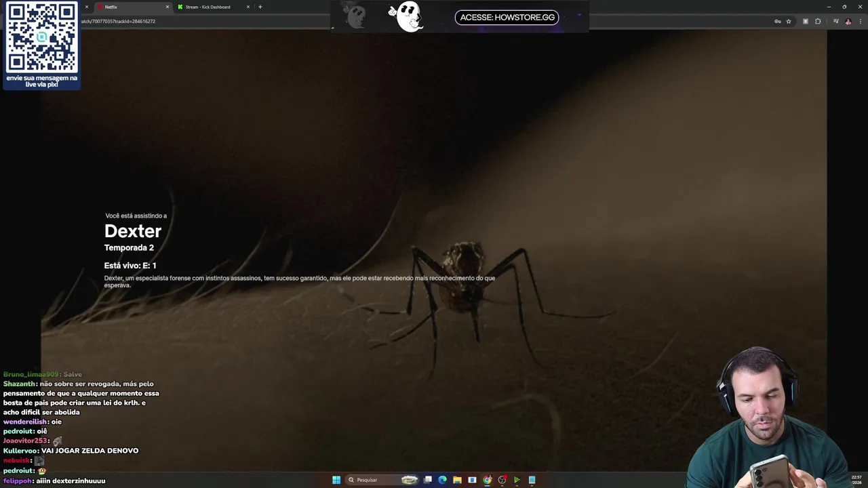Switch to Chrome in the taskbar
The image size is (868, 488).
click(488, 480)
